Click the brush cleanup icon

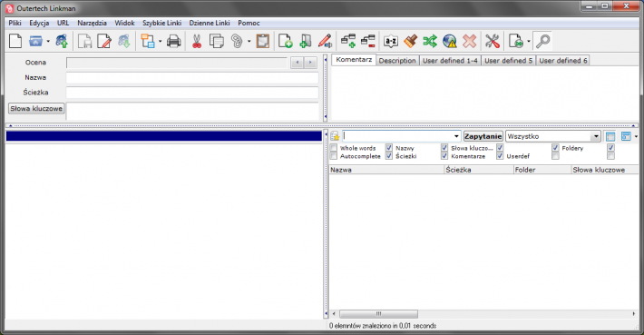point(410,41)
